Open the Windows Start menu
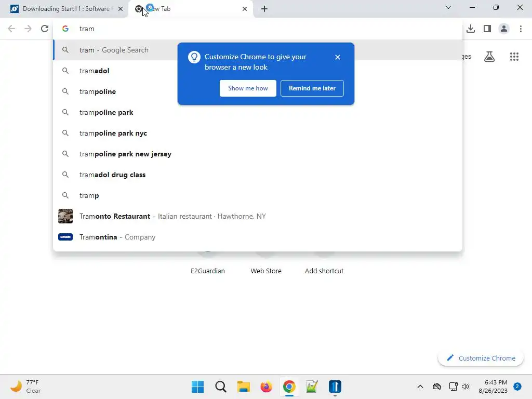The height and width of the screenshot is (399, 532). (198, 387)
